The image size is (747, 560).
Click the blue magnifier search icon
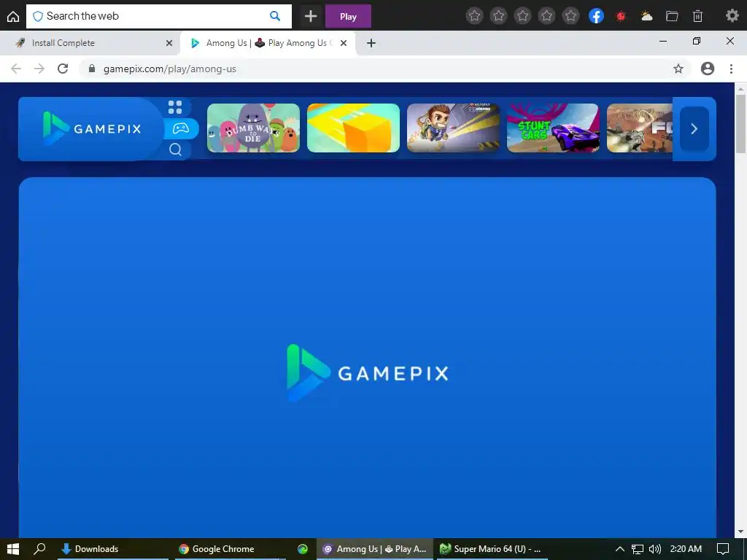point(275,16)
